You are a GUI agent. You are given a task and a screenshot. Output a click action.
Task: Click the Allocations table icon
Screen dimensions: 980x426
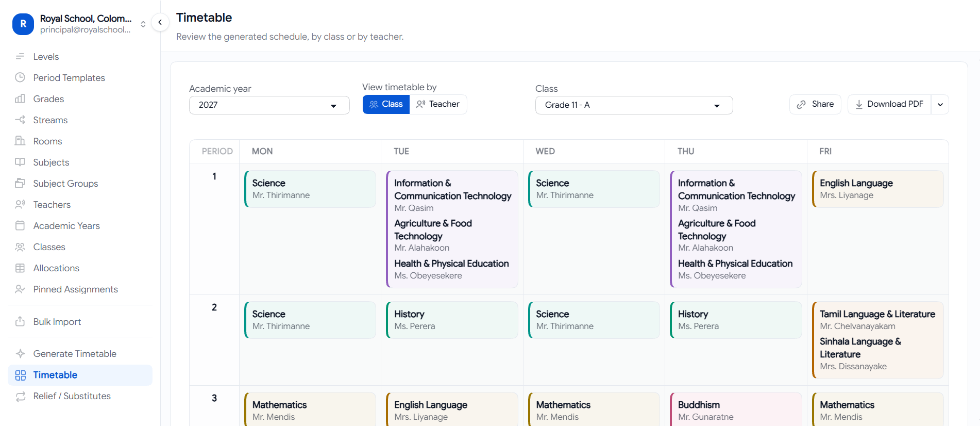[x=20, y=268]
